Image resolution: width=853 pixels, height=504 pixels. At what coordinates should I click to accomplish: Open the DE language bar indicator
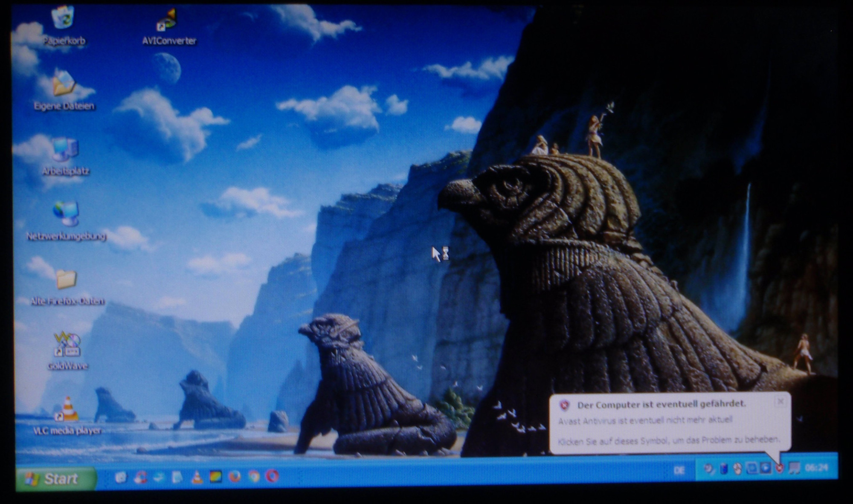click(x=679, y=470)
